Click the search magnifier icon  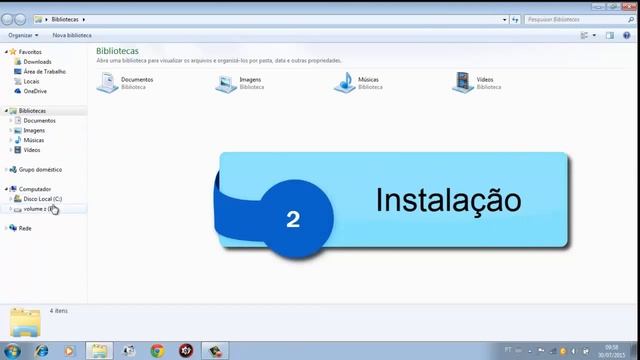[631, 19]
